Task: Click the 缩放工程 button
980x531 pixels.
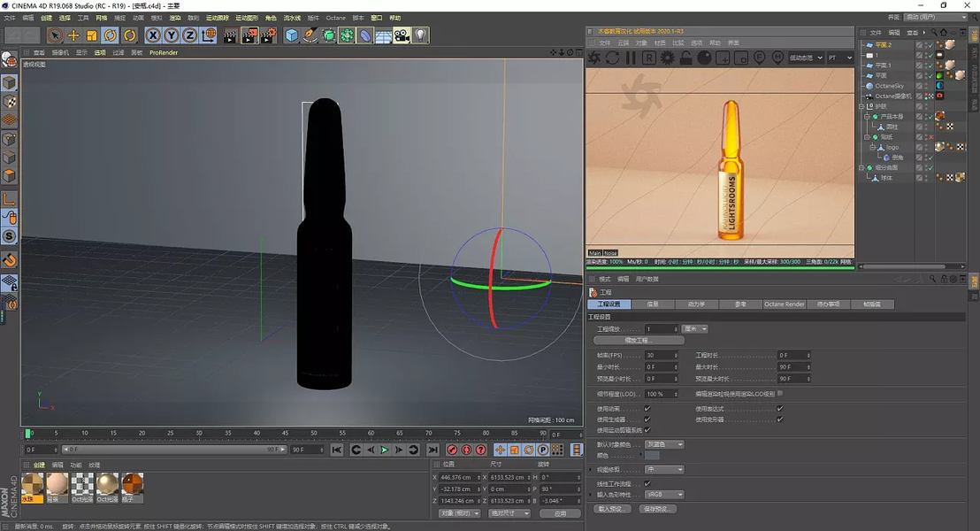Action: pos(639,340)
